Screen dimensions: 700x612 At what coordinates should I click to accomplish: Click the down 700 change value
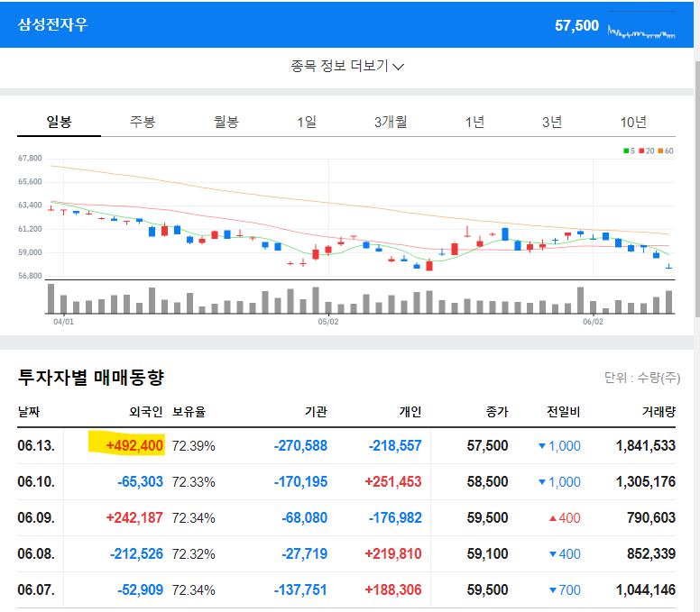tap(565, 590)
